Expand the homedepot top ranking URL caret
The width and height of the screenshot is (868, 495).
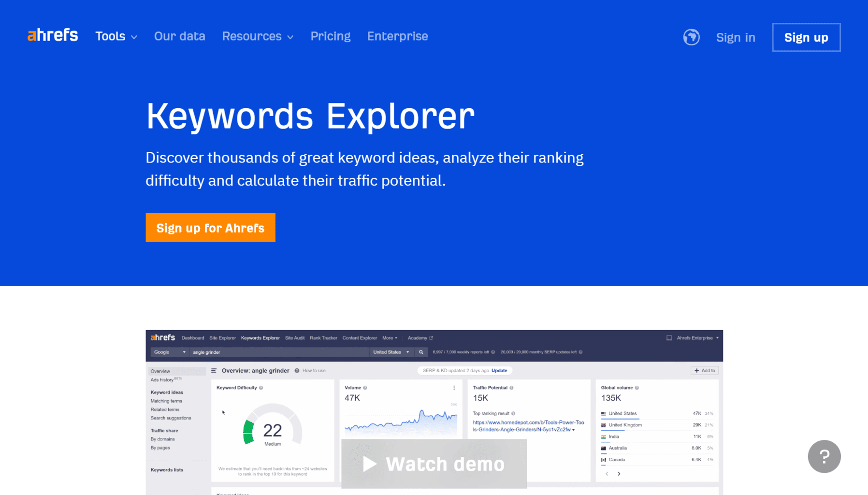click(x=574, y=430)
